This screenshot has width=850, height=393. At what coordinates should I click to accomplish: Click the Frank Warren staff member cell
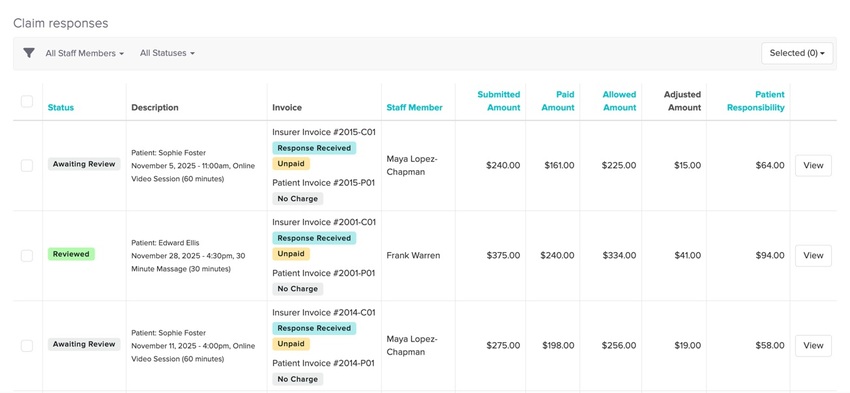413,255
